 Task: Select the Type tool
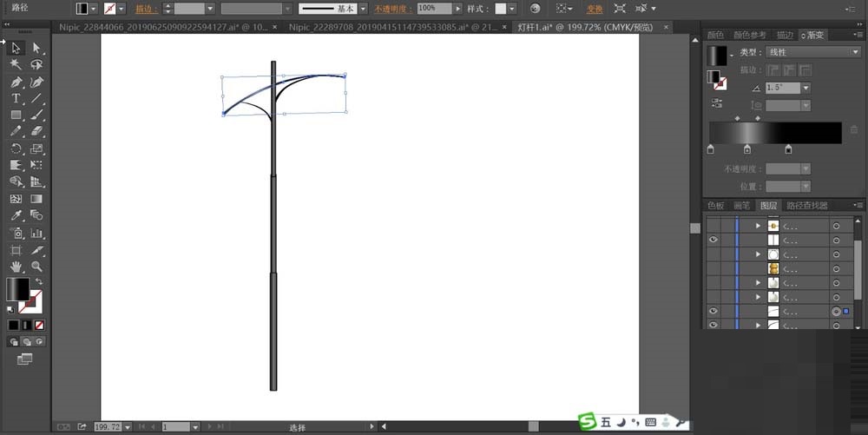click(16, 98)
